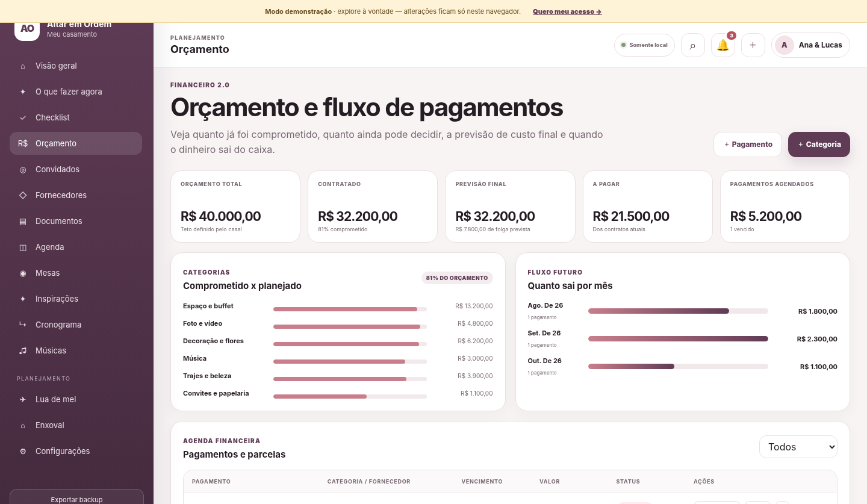This screenshot has height=504, width=867.
Task: Click the Status column header
Action: pyautogui.click(x=628, y=482)
